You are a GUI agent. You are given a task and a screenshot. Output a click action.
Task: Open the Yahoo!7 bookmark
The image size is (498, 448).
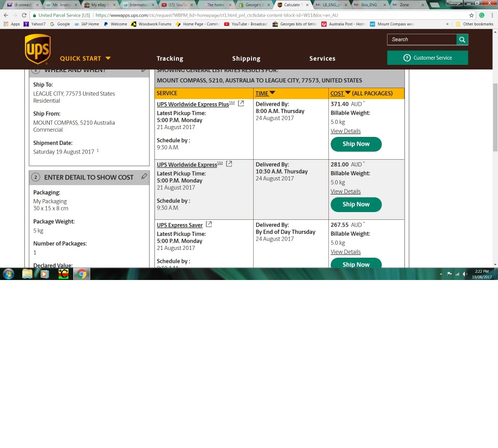pyautogui.click(x=35, y=24)
